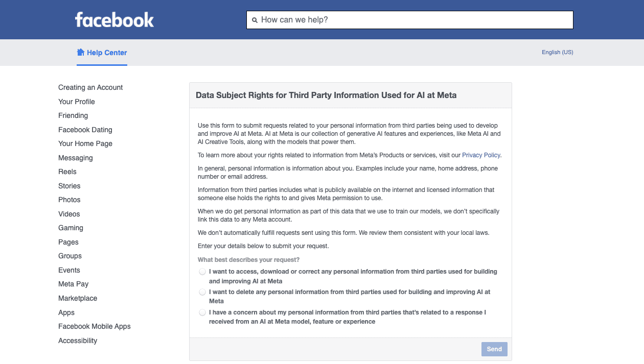The height and width of the screenshot is (364, 644).
Task: Click the Facebook logo
Action: (x=114, y=20)
